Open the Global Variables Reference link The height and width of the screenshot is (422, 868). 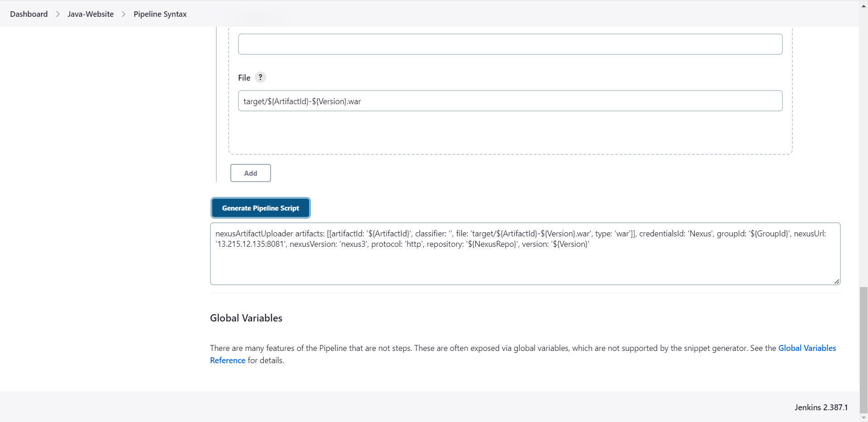pos(807,348)
